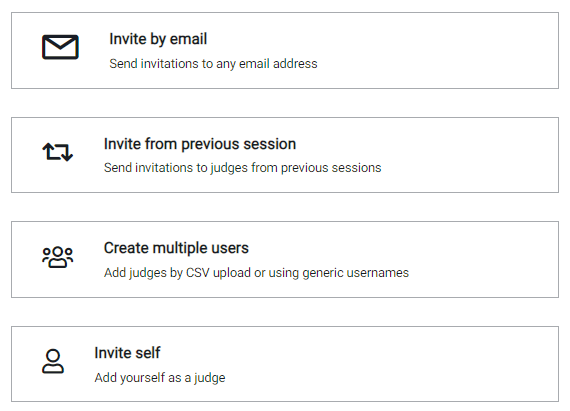
Task: Choose the email invitation option card
Action: (285, 51)
